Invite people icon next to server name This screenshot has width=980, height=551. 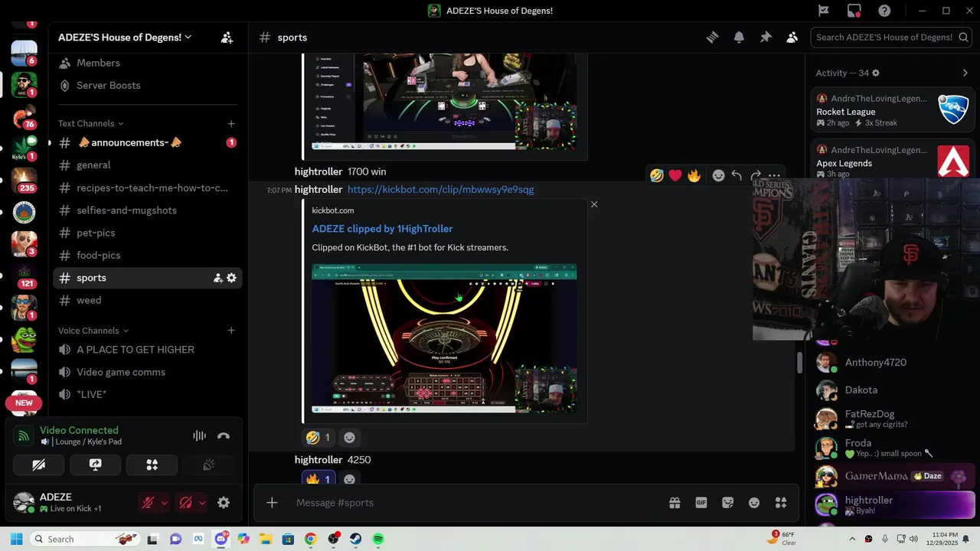227,37
